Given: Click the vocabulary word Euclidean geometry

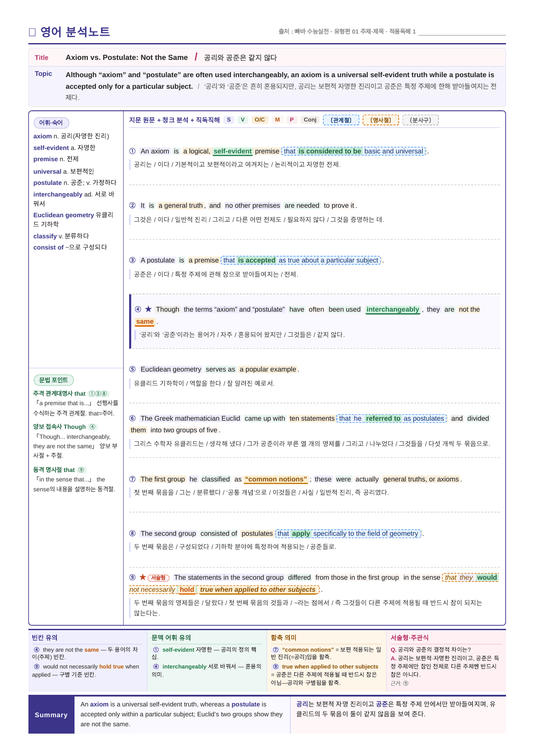Looking at the screenshot, I should (x=64, y=215).
